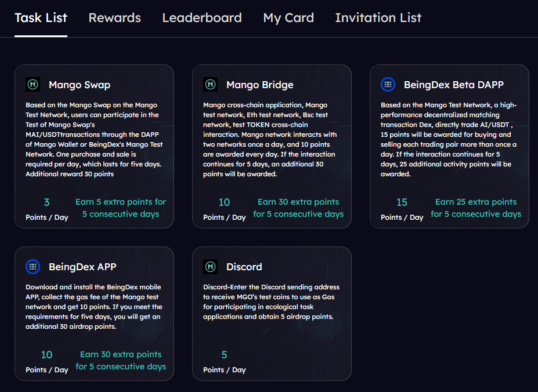Click the 5 points value in Discord
This screenshot has height=392, width=538.
pyautogui.click(x=225, y=355)
